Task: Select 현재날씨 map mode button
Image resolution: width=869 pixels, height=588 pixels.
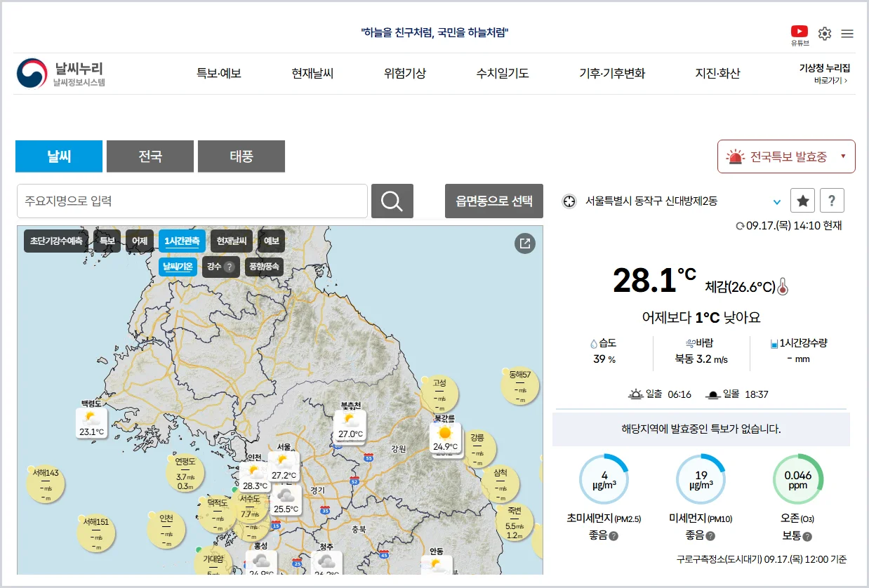Action: (x=232, y=241)
